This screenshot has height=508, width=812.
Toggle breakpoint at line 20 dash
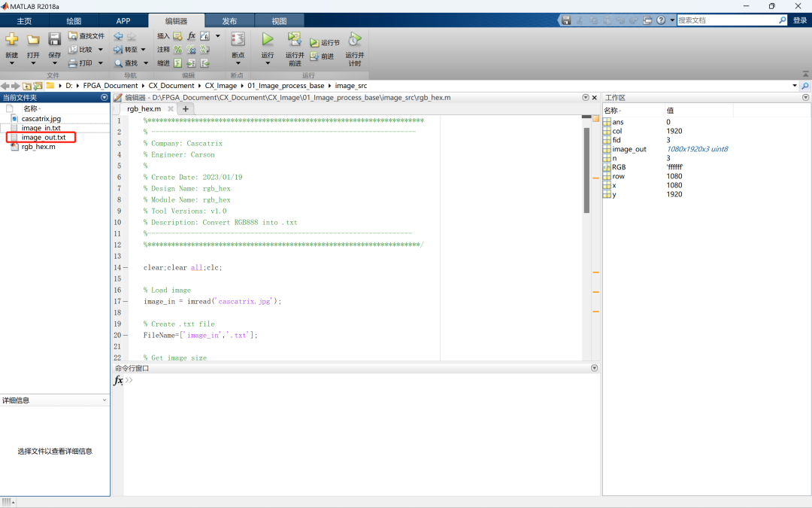coord(125,335)
